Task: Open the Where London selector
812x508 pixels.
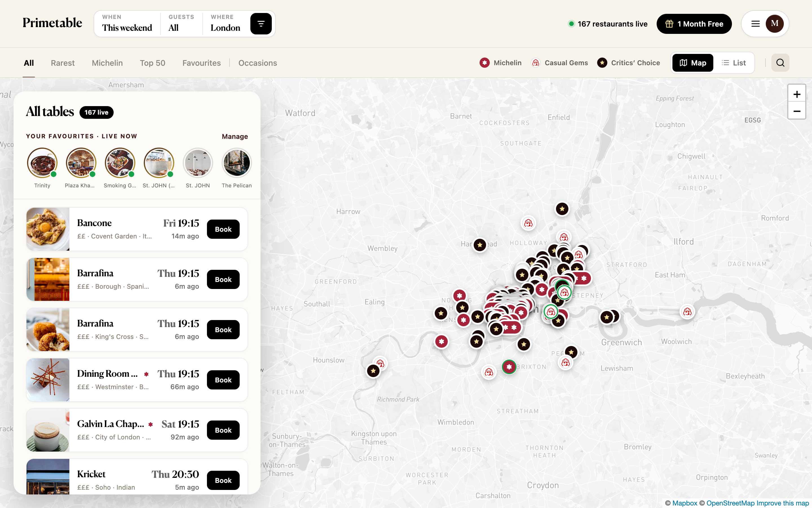Action: [x=226, y=23]
